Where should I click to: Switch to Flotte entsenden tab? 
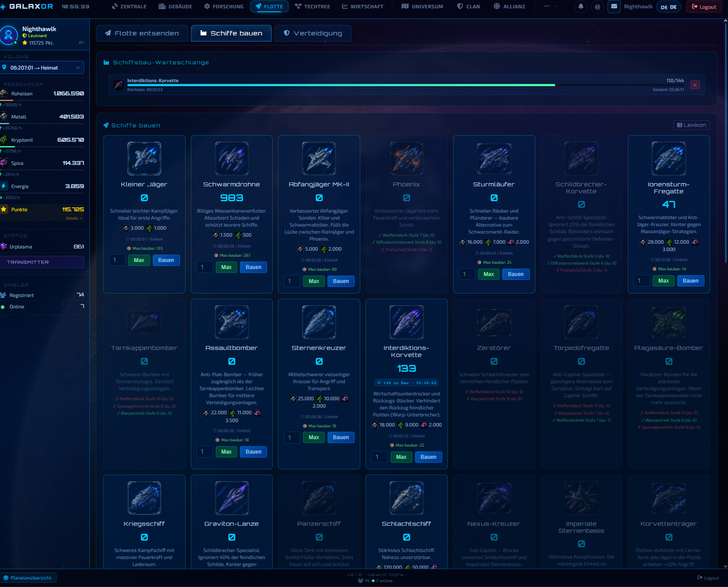coord(142,33)
